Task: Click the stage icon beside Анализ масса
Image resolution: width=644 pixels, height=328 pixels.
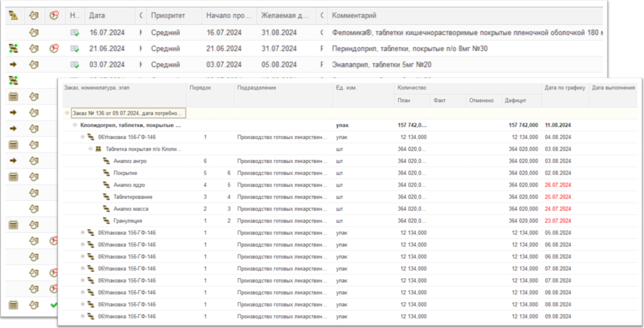Action: [x=106, y=209]
